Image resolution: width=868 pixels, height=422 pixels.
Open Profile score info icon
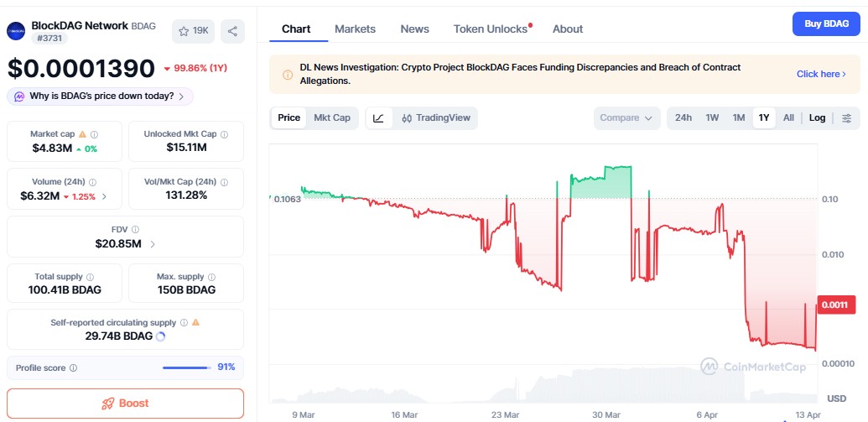tap(74, 367)
